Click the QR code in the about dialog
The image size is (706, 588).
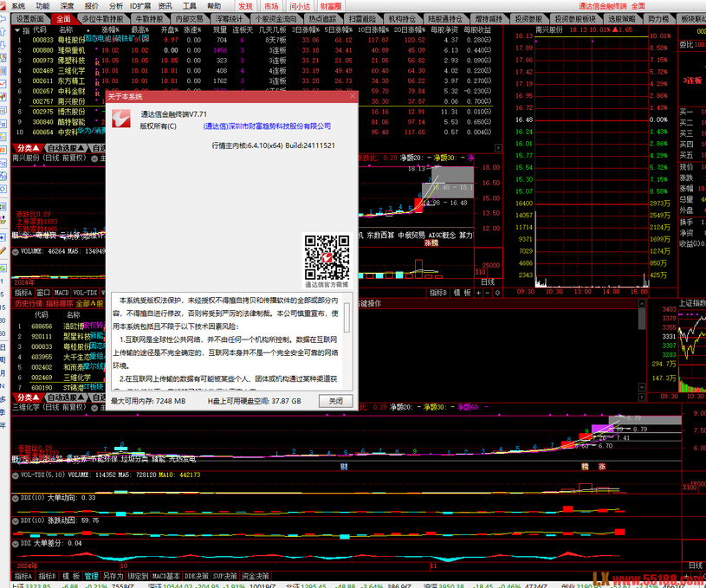(327, 257)
